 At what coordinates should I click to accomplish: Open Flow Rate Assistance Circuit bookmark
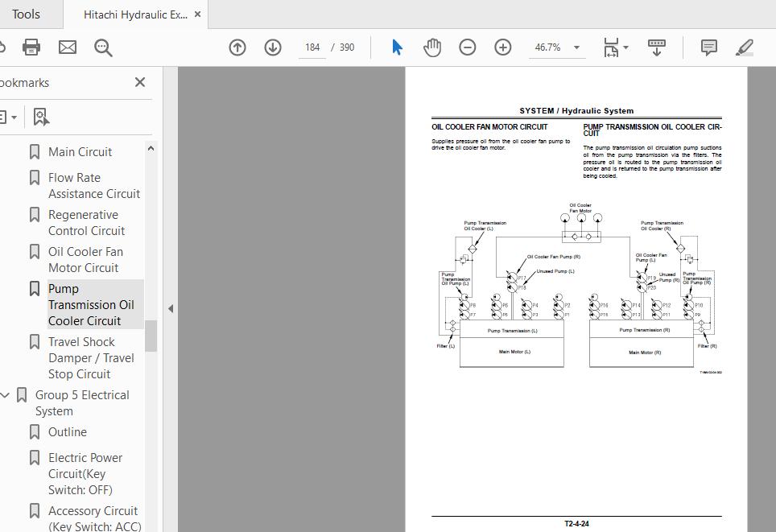tap(94, 186)
